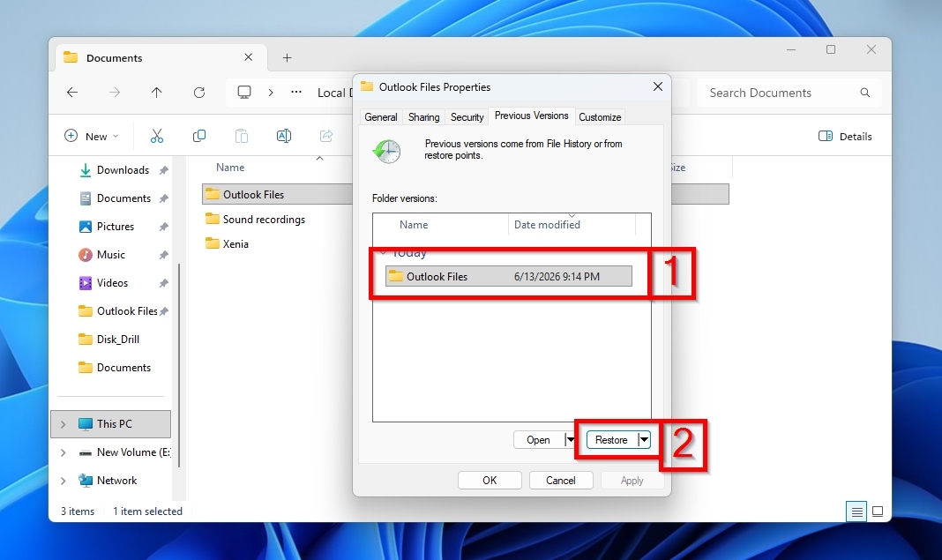Click the pin icon next to Music
Screen dimensions: 942x560
(x=163, y=255)
